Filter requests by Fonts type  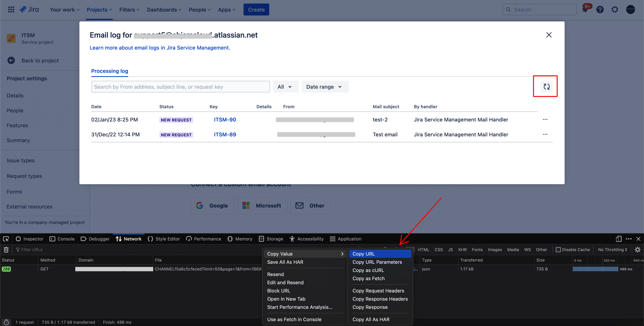477,249
